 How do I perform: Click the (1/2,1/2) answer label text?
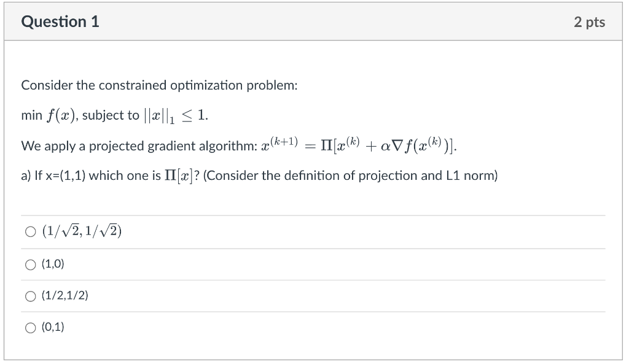pos(65,295)
